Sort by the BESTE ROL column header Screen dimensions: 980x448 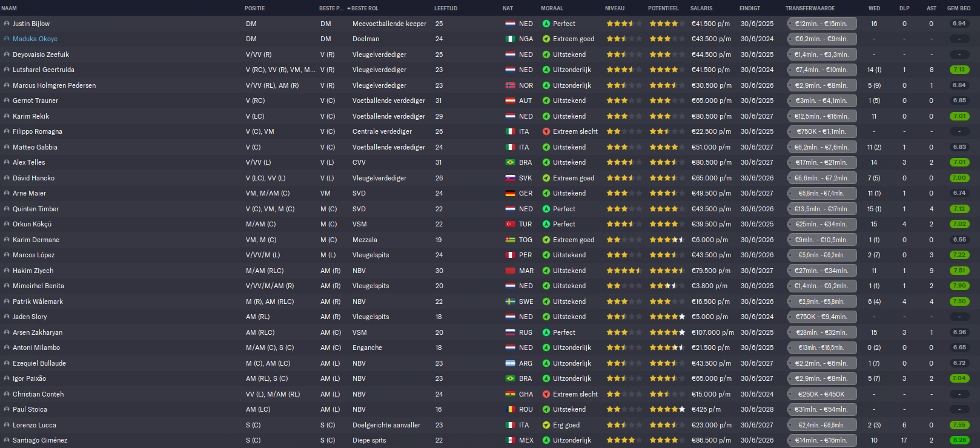click(365, 8)
